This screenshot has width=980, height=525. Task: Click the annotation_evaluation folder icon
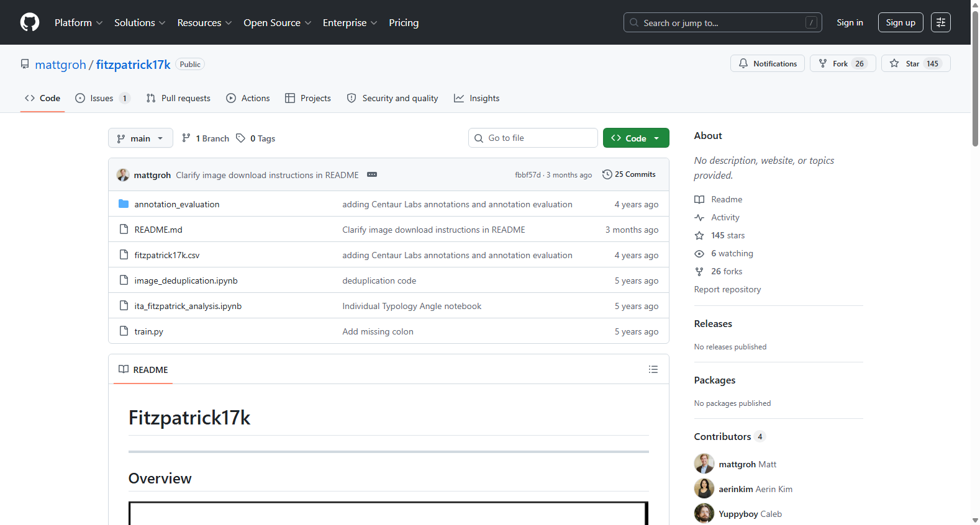[124, 204]
